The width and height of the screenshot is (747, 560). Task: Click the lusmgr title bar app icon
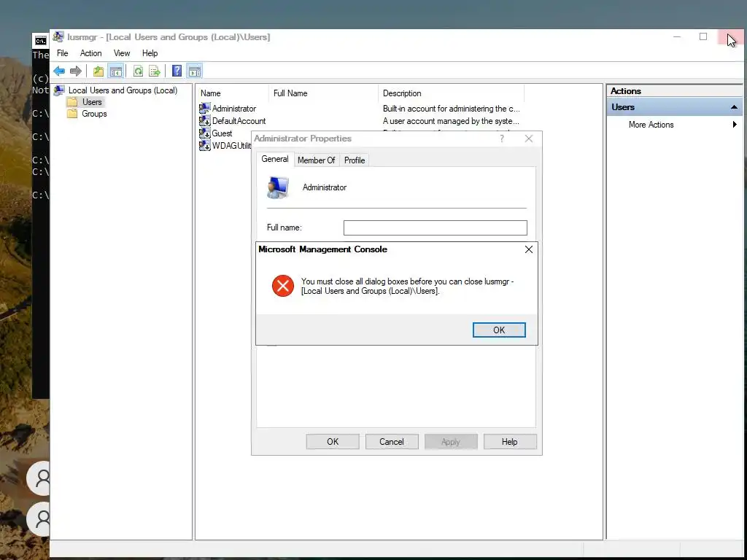[58, 36]
